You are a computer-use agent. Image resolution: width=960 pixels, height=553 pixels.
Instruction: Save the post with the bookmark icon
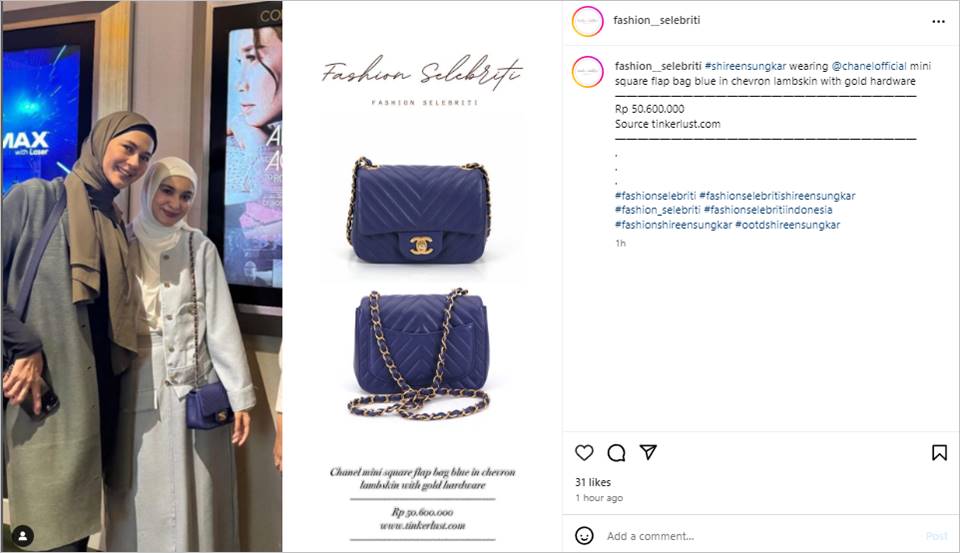[939, 453]
